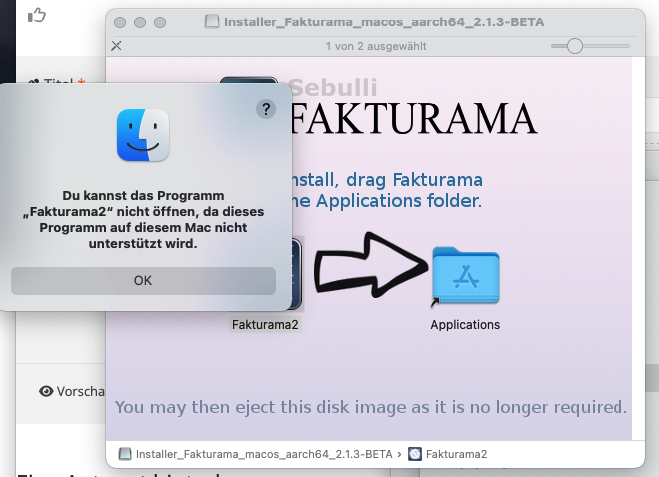Image resolution: width=659 pixels, height=477 pixels.
Task: Click the thumbs-up like icon
Action: point(37,16)
